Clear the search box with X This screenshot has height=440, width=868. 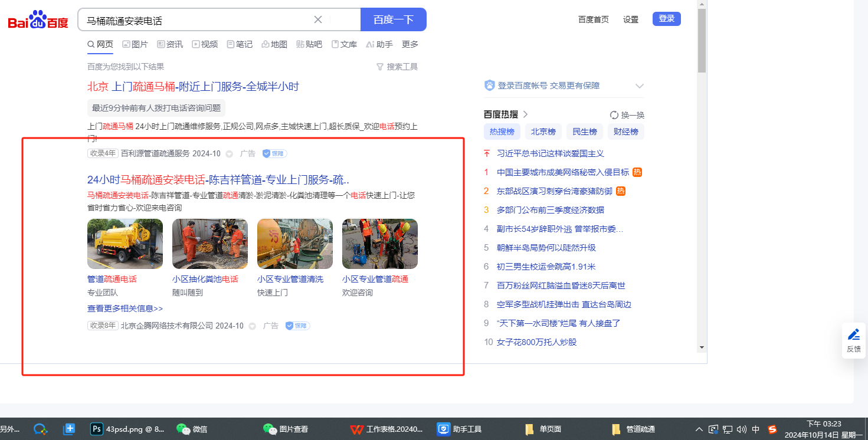[x=318, y=19]
